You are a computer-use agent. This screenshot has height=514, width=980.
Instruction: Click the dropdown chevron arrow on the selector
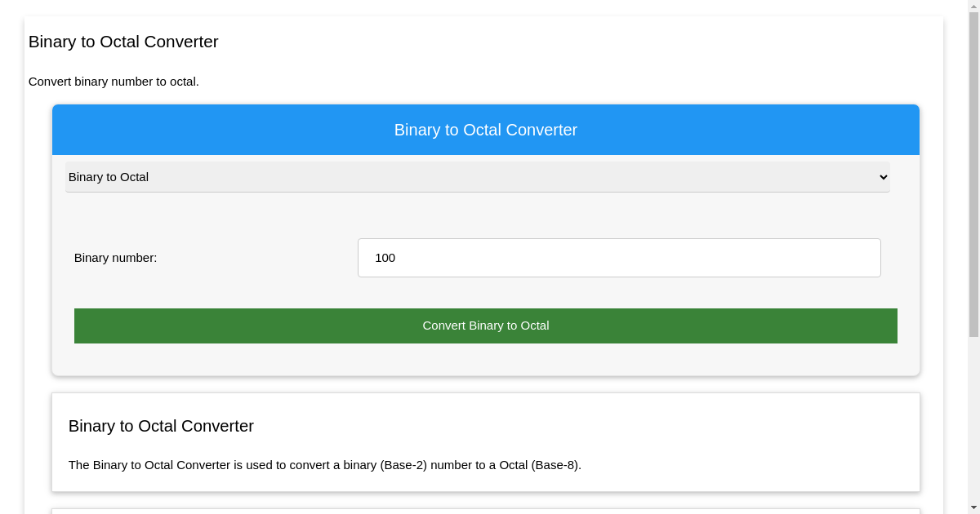[x=883, y=177]
